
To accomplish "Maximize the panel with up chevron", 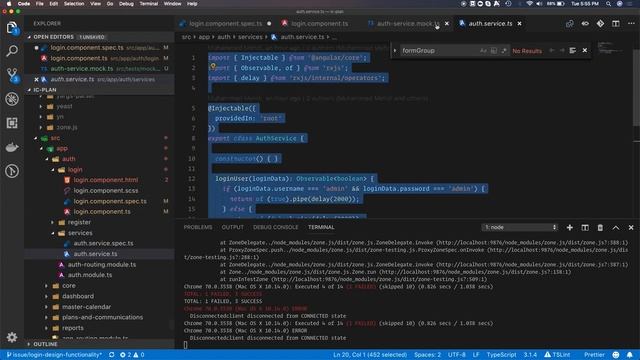I will (616, 227).
